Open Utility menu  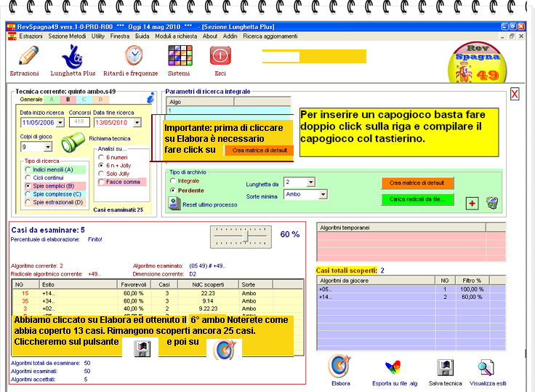[x=98, y=36]
